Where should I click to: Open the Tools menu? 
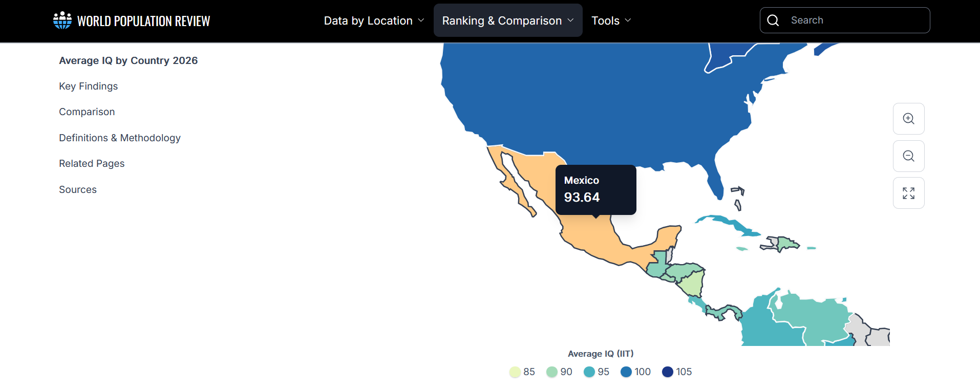coord(611,20)
